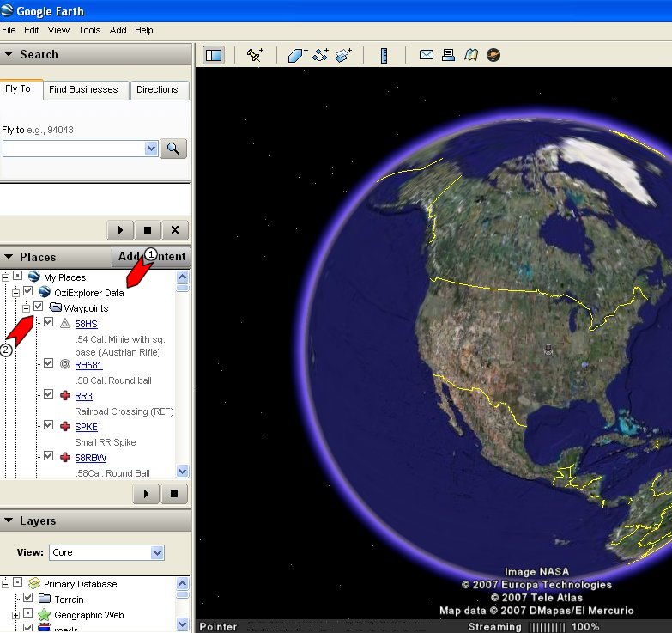The image size is (672, 633).
Task: Add an image overlay using toolbar icon
Action: (342, 55)
